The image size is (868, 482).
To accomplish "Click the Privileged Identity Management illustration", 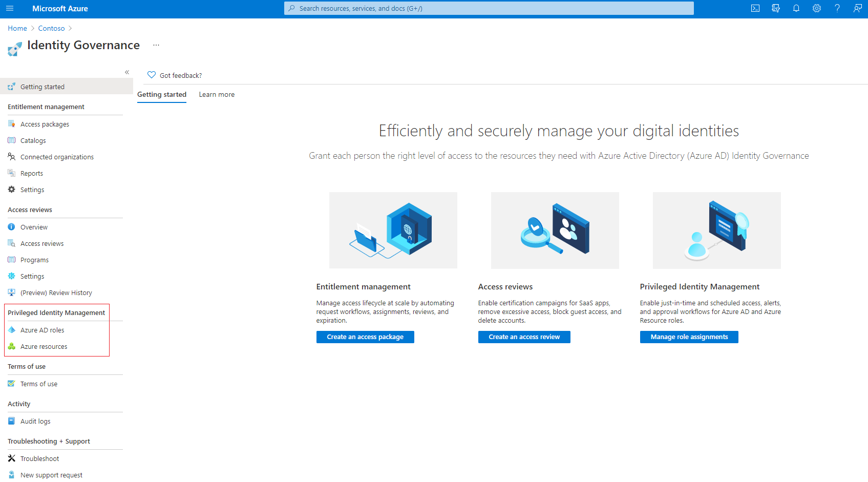I will click(x=717, y=230).
